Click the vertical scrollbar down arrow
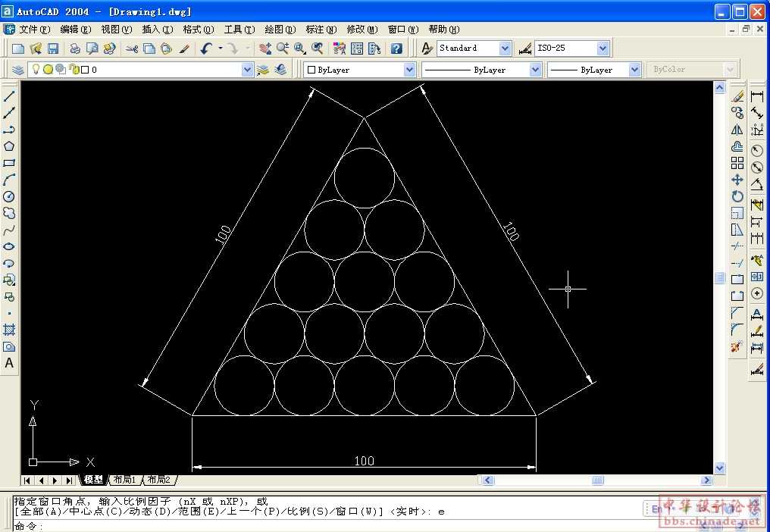The width and height of the screenshot is (770, 532). tap(719, 468)
